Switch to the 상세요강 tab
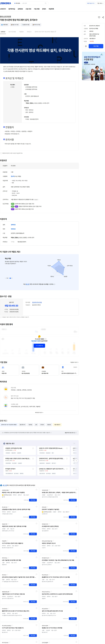The height and width of the screenshot is (644, 105). pos(3,32)
